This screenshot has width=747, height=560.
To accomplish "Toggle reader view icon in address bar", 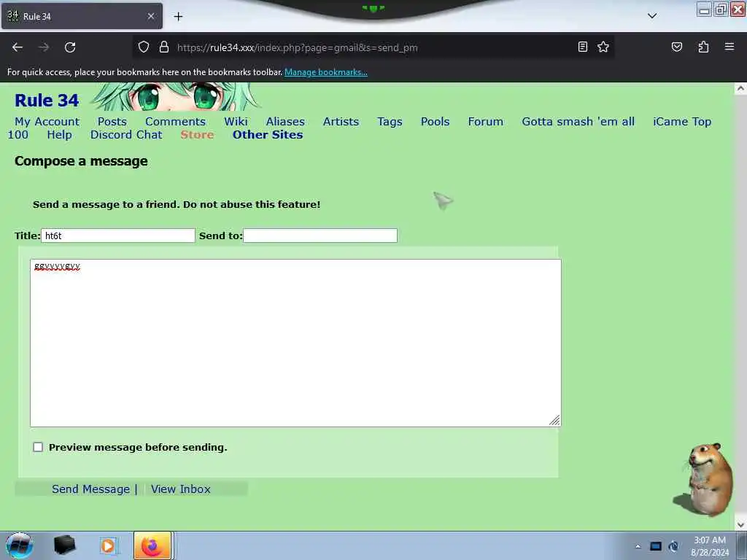I will click(582, 47).
